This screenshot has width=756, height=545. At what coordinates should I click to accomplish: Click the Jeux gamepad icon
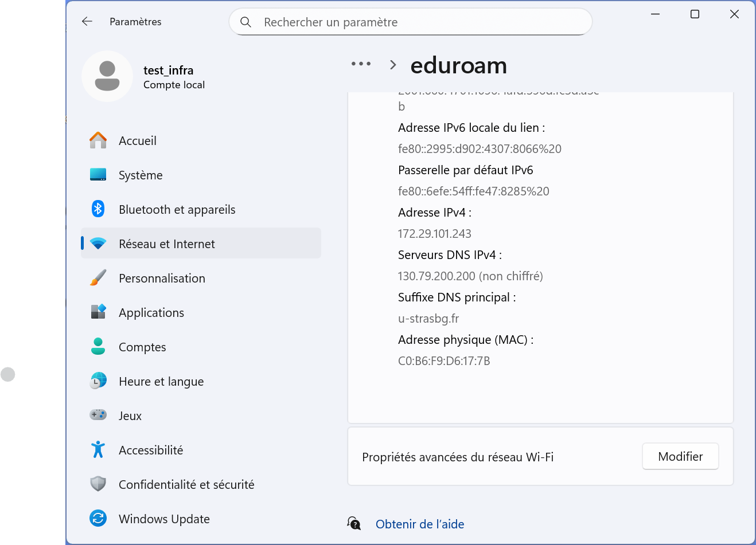[x=98, y=415]
